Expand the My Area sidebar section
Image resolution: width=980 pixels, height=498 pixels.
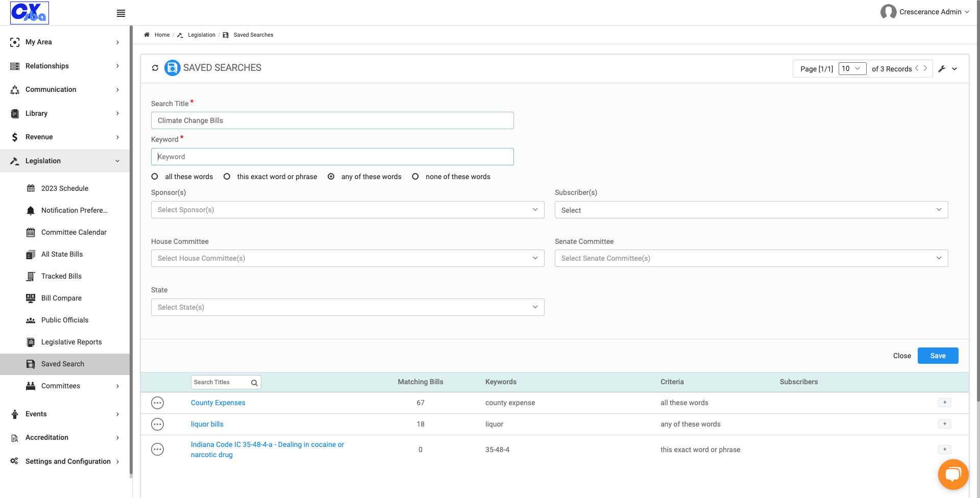coord(65,42)
